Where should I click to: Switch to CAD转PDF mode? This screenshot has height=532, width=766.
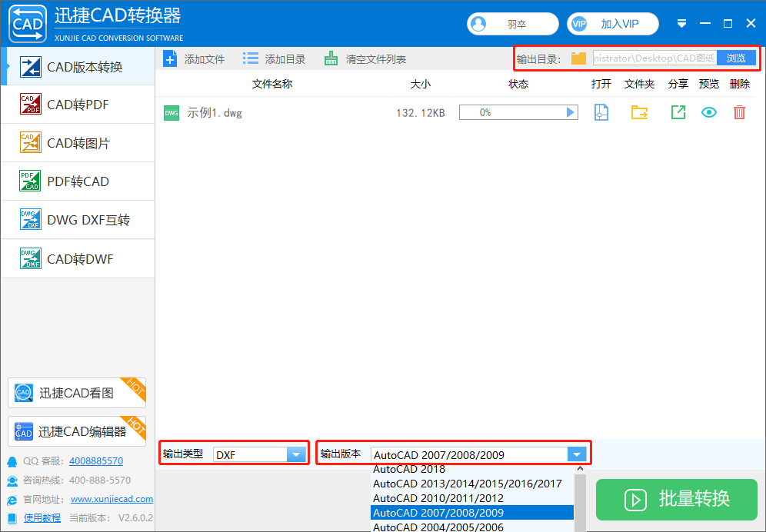pos(78,104)
